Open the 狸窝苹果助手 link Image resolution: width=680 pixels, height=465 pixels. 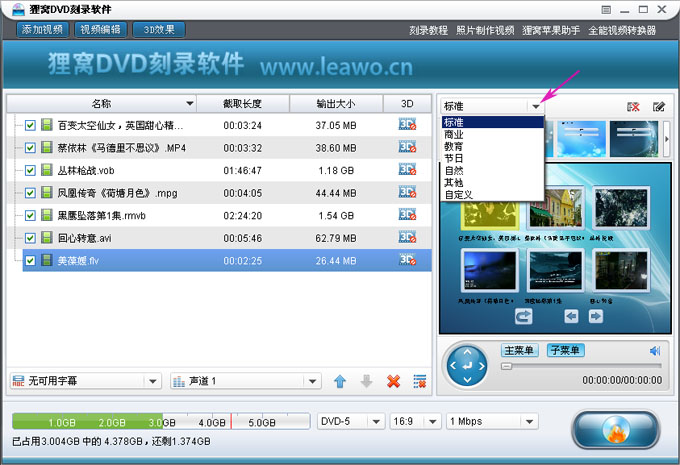click(x=551, y=30)
